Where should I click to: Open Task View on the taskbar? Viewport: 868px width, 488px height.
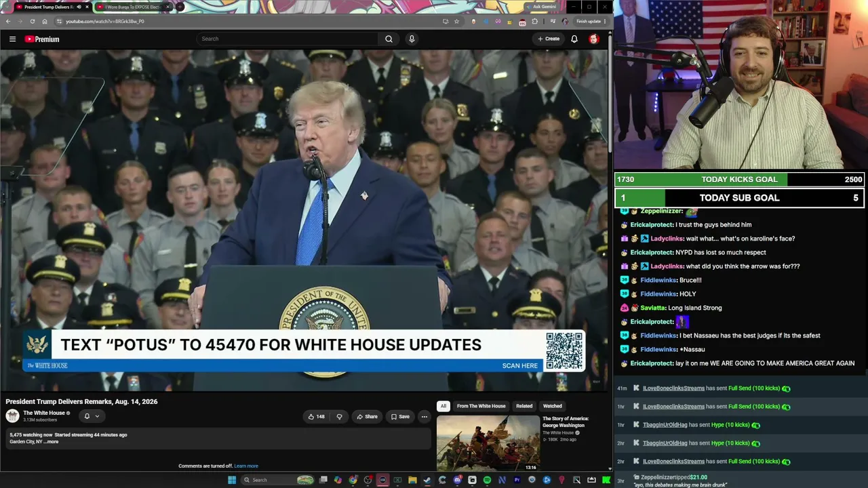(323, 480)
